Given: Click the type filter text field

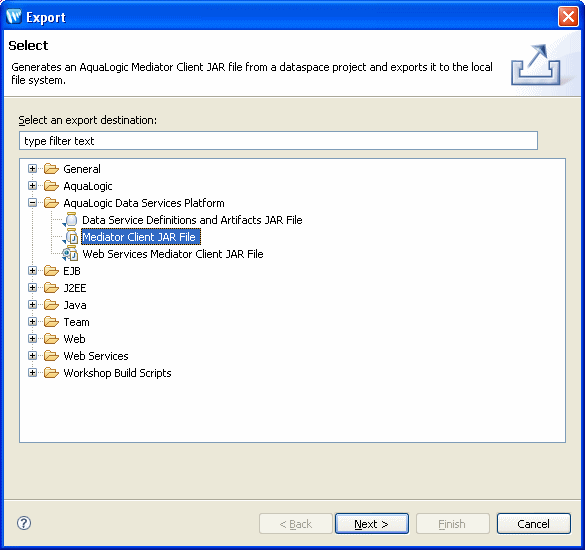Looking at the screenshot, I should [278, 141].
